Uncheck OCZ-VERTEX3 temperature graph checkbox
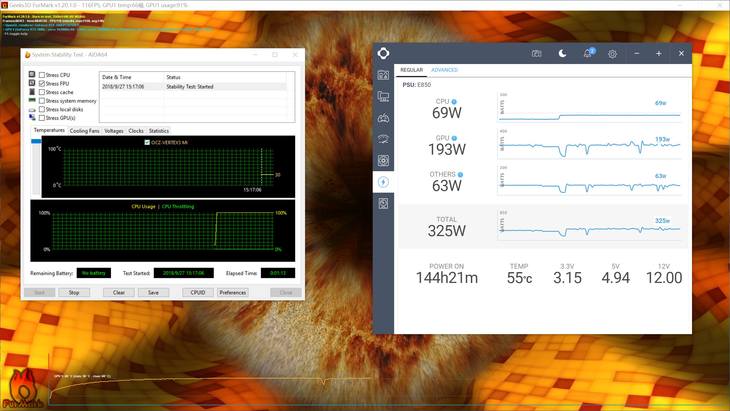730x411 pixels. (x=147, y=142)
